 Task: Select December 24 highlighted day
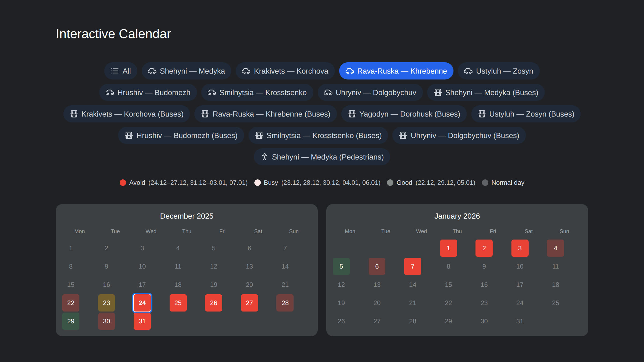coord(142,303)
